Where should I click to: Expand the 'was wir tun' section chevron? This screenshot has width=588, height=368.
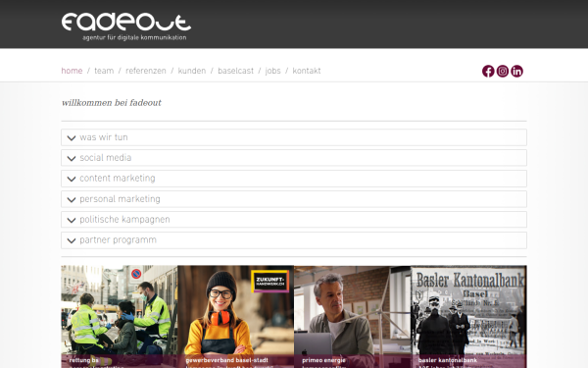(72, 137)
